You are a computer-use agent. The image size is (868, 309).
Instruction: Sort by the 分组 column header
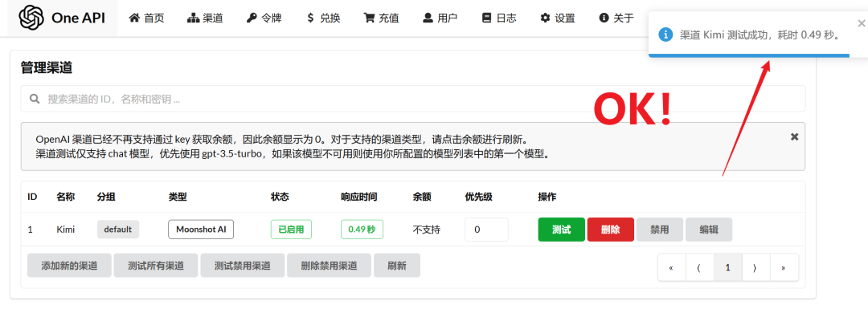coord(106,197)
